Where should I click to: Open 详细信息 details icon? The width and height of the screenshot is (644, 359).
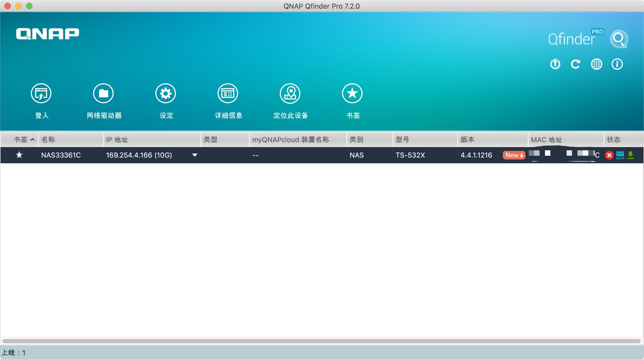point(228,94)
